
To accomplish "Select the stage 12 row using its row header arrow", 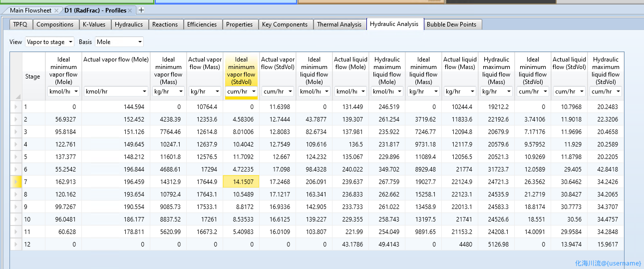I will click(16, 244).
